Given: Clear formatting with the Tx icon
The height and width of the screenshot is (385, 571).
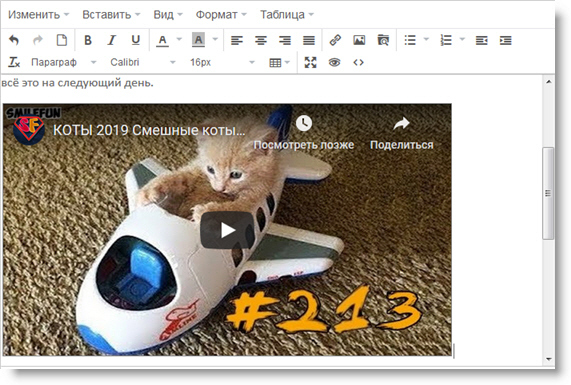Looking at the screenshot, I should point(14,63).
